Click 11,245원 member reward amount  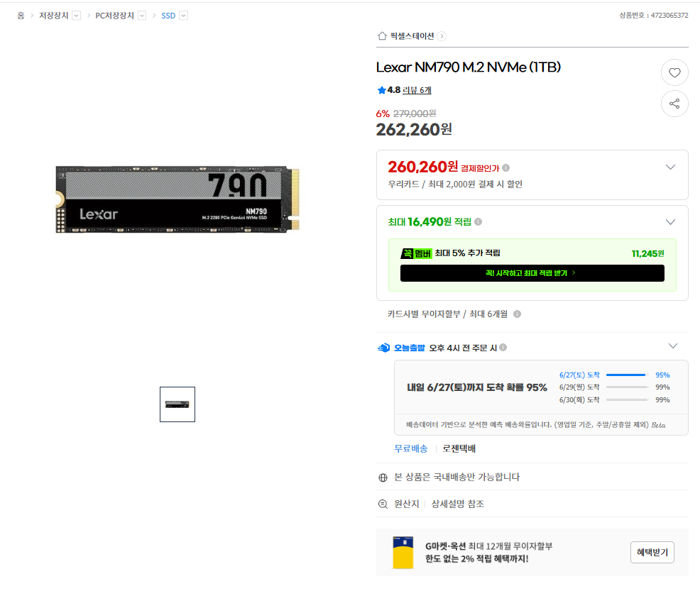coord(647,253)
